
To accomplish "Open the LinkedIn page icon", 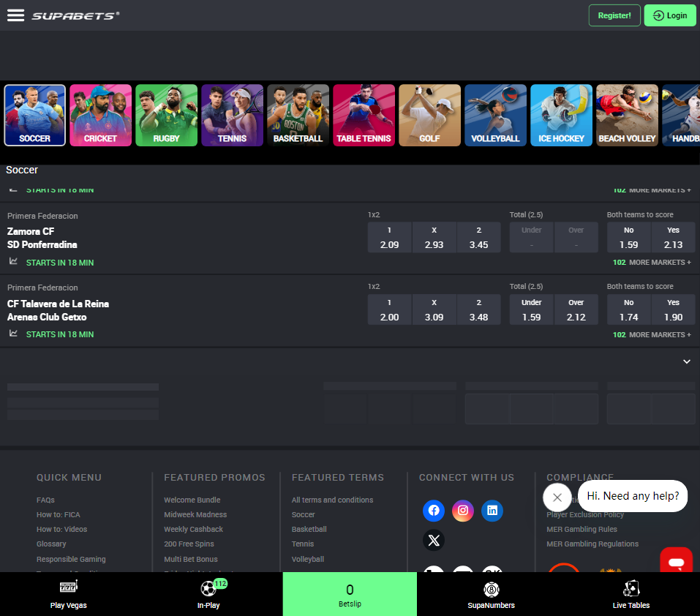I will pos(492,510).
